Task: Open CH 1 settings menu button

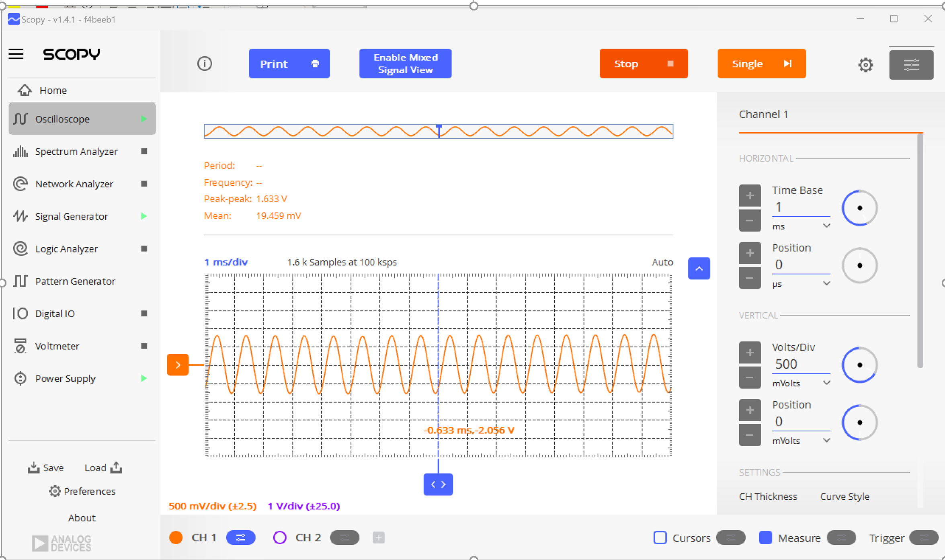Action: click(x=240, y=537)
